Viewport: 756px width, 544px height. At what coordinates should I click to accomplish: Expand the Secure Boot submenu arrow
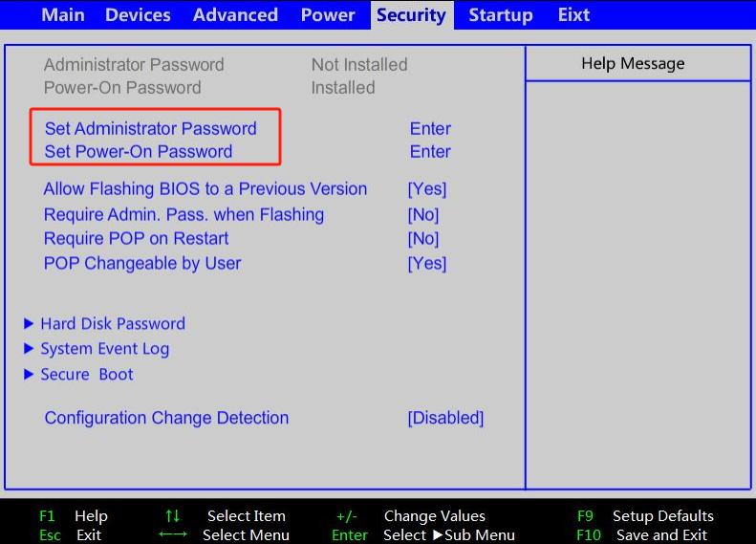coord(30,375)
